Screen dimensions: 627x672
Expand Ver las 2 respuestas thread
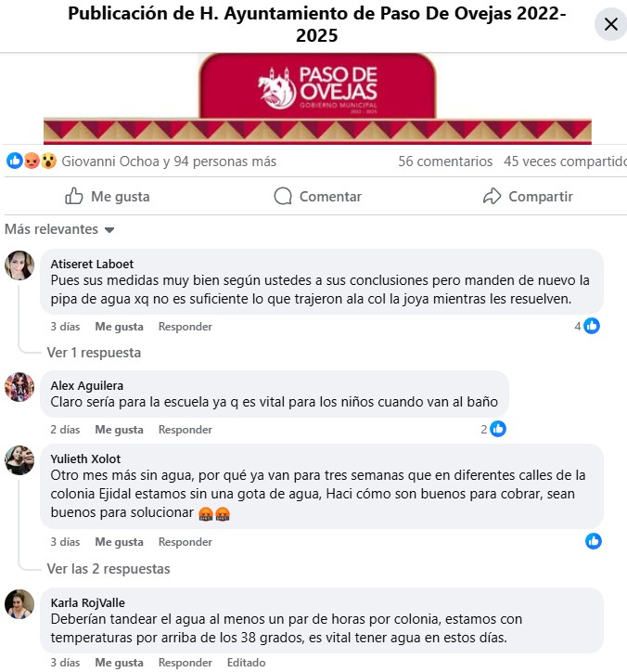(x=109, y=569)
